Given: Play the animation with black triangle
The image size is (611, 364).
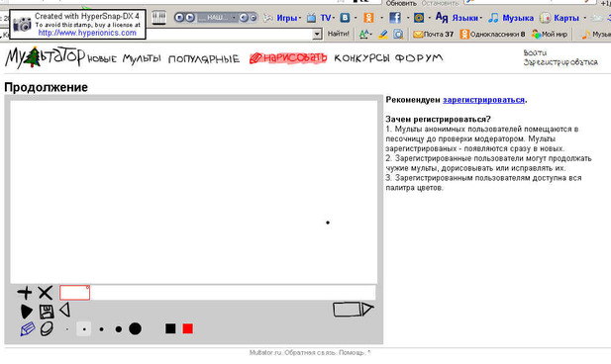Looking at the screenshot, I should pos(26,311).
